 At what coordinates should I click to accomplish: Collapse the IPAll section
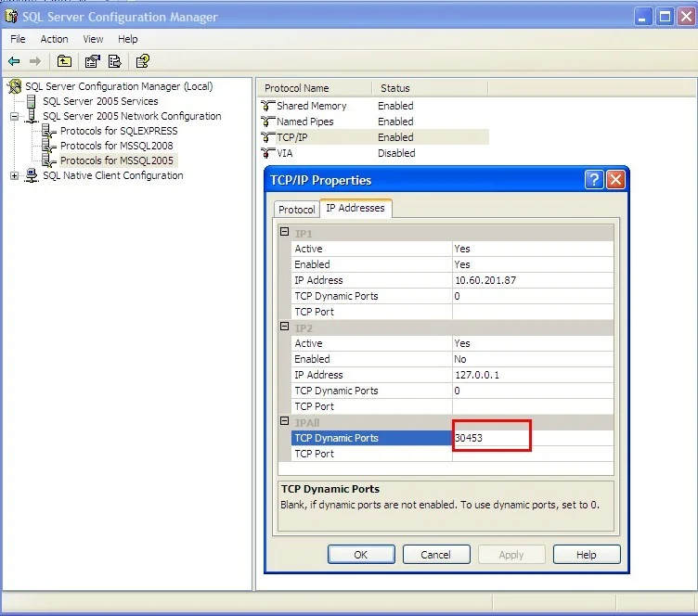pyautogui.click(x=284, y=421)
